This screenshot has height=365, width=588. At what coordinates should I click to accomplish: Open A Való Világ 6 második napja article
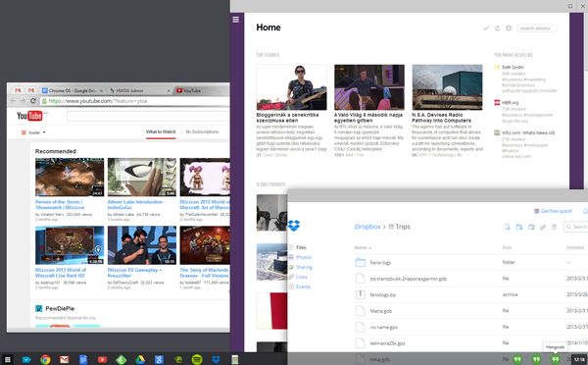[x=368, y=118]
